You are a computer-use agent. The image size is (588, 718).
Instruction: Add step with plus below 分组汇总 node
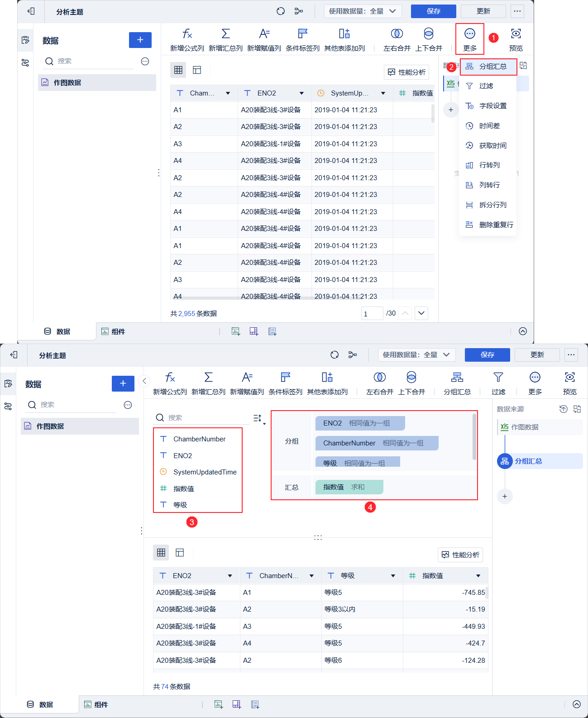pos(505,496)
